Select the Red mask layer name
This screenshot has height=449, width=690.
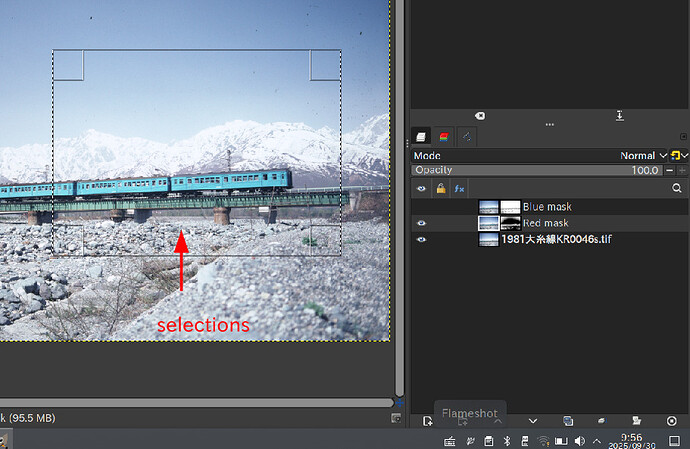(x=546, y=223)
